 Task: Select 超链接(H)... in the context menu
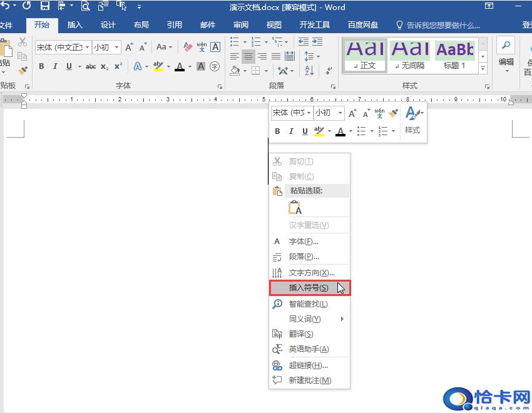pos(309,365)
